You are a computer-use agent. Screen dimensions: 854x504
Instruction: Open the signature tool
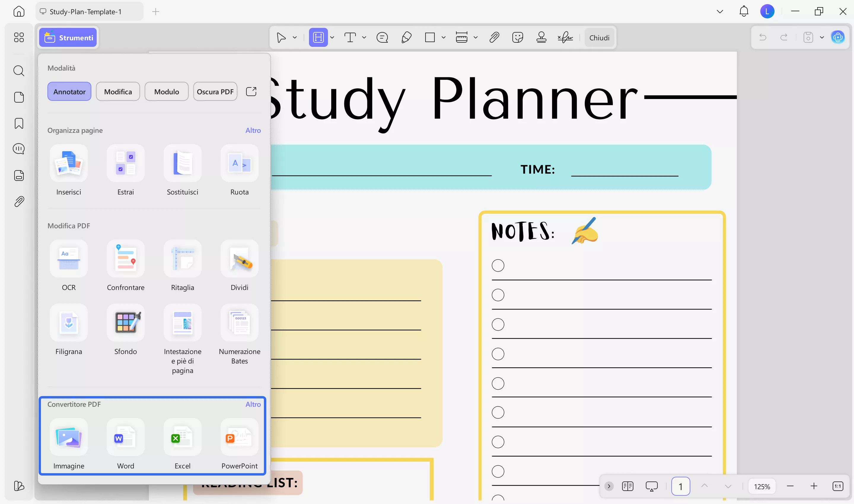click(565, 37)
